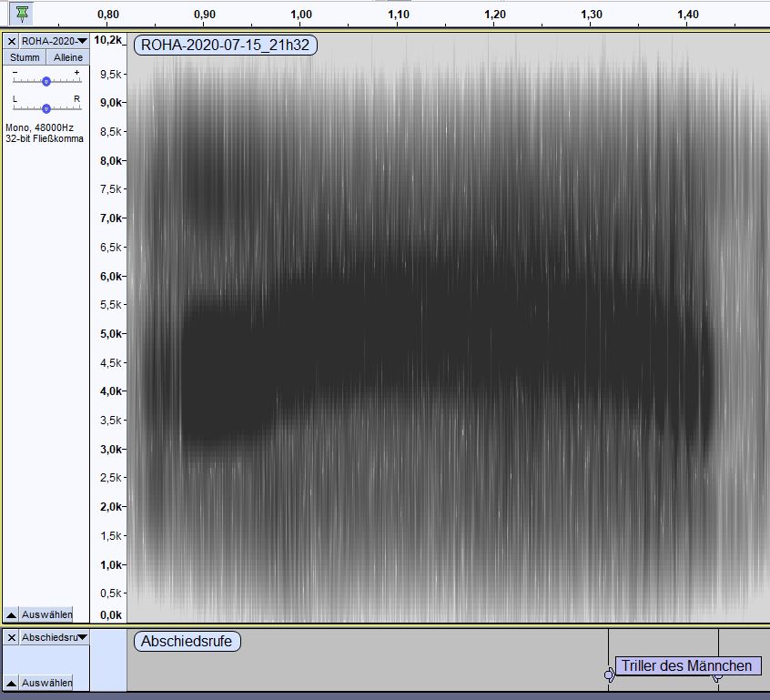
Task: Click the L/R pan slider knob
Action: coord(46,107)
